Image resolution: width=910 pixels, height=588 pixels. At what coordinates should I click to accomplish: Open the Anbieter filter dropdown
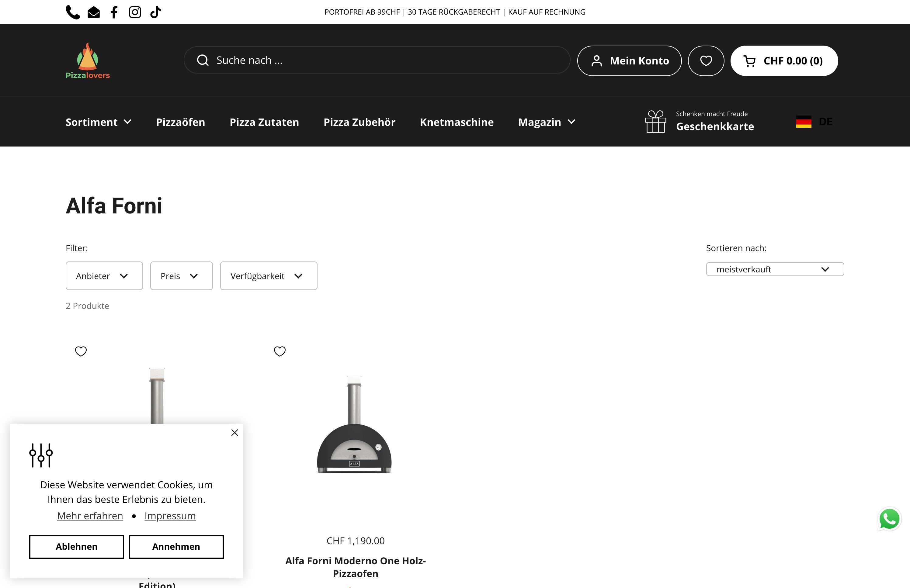click(104, 276)
